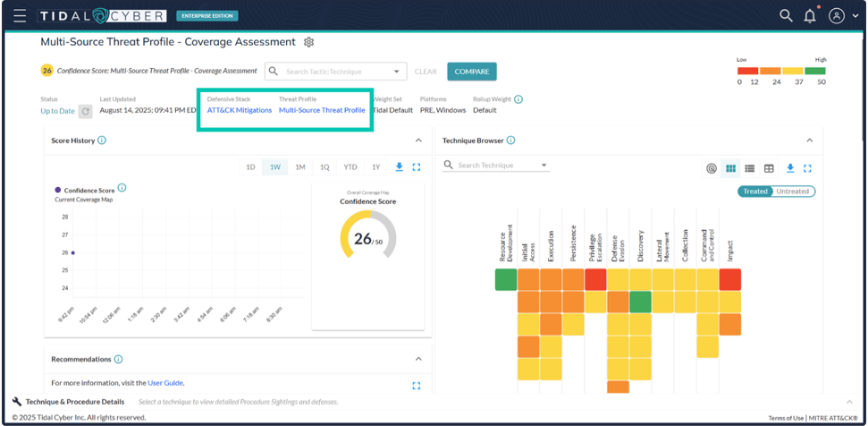Open the user account avatar menu
This screenshot has height=426, width=868.
click(837, 15)
